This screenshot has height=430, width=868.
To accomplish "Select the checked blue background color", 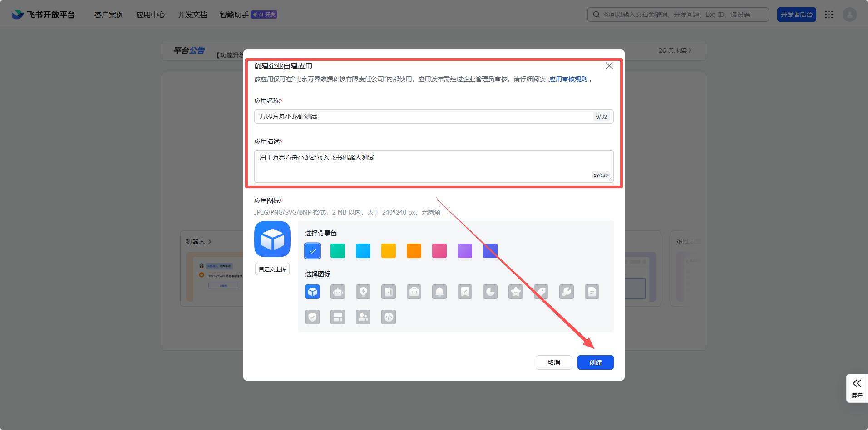I will click(312, 251).
